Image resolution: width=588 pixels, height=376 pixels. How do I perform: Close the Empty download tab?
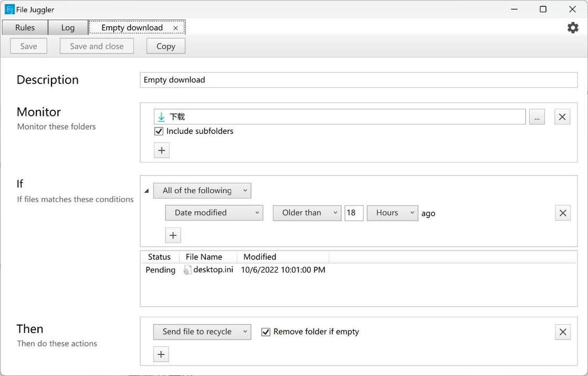point(175,28)
